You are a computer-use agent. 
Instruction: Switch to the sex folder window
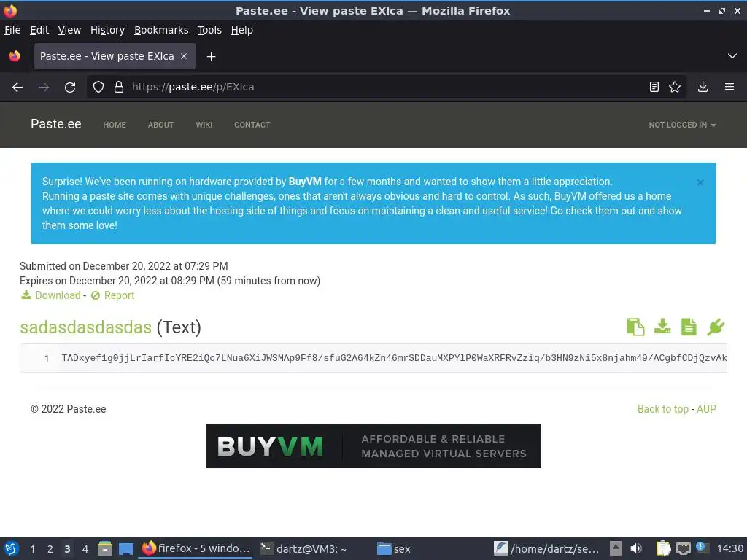pyautogui.click(x=393, y=548)
